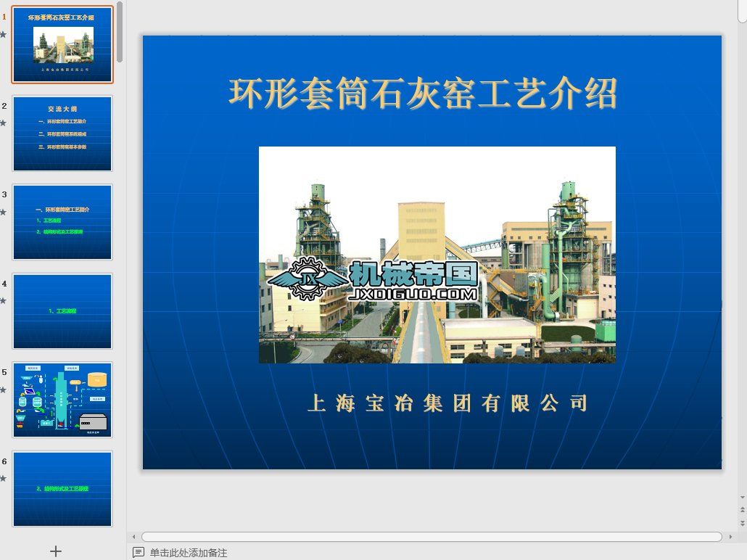747x560 pixels.
Task: Click the animation star icon next to slide 5
Action: (4, 390)
